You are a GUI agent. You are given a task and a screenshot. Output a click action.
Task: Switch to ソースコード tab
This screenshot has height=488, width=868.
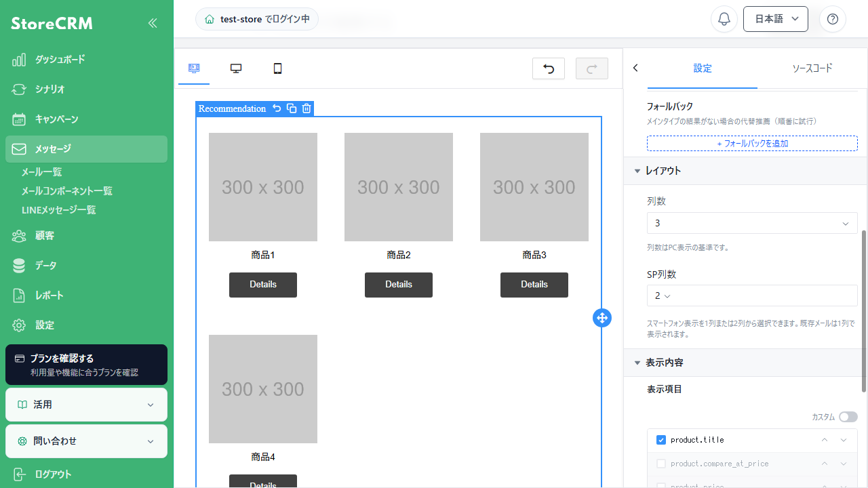point(812,68)
